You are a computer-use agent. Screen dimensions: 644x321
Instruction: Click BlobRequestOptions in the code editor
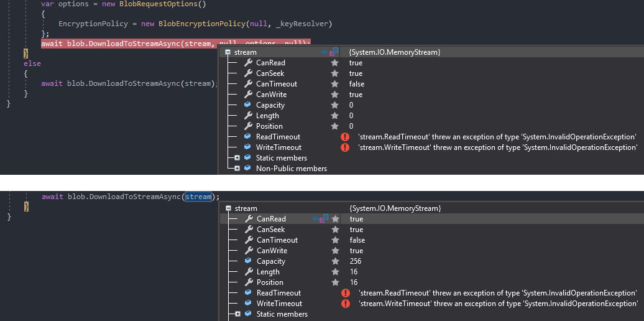coord(159,4)
